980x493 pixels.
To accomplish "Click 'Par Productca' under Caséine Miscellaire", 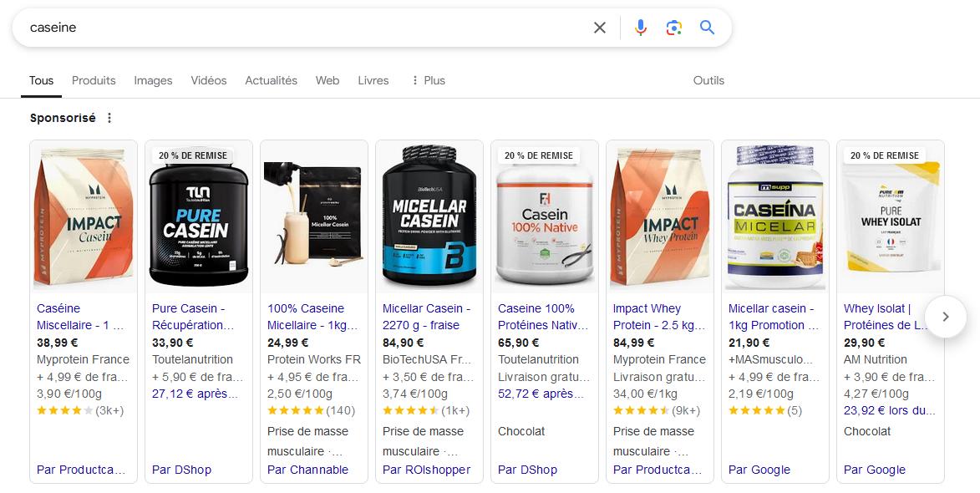I will point(81,470).
